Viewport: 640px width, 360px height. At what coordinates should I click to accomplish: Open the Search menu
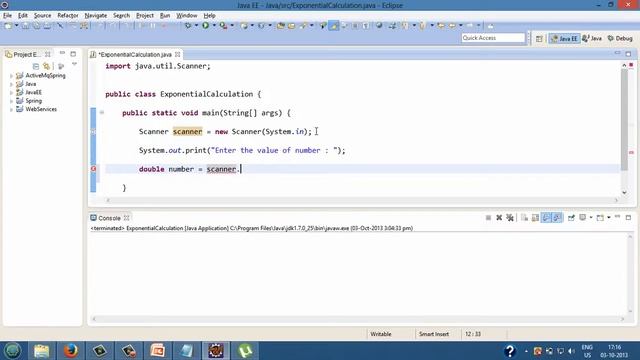[x=121, y=16]
